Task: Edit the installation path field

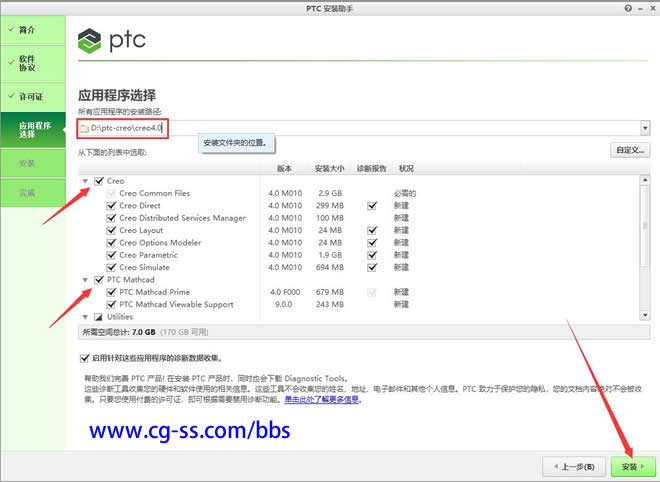Action: pyautogui.click(x=364, y=128)
